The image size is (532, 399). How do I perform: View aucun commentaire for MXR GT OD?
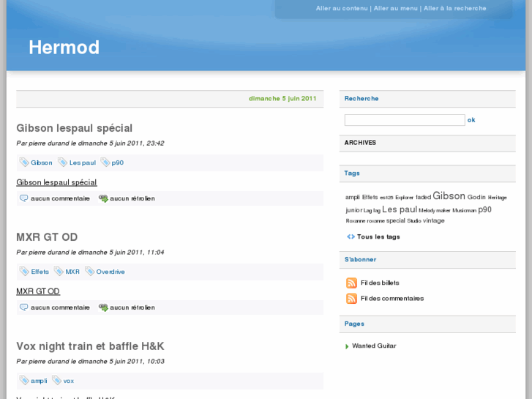click(60, 307)
